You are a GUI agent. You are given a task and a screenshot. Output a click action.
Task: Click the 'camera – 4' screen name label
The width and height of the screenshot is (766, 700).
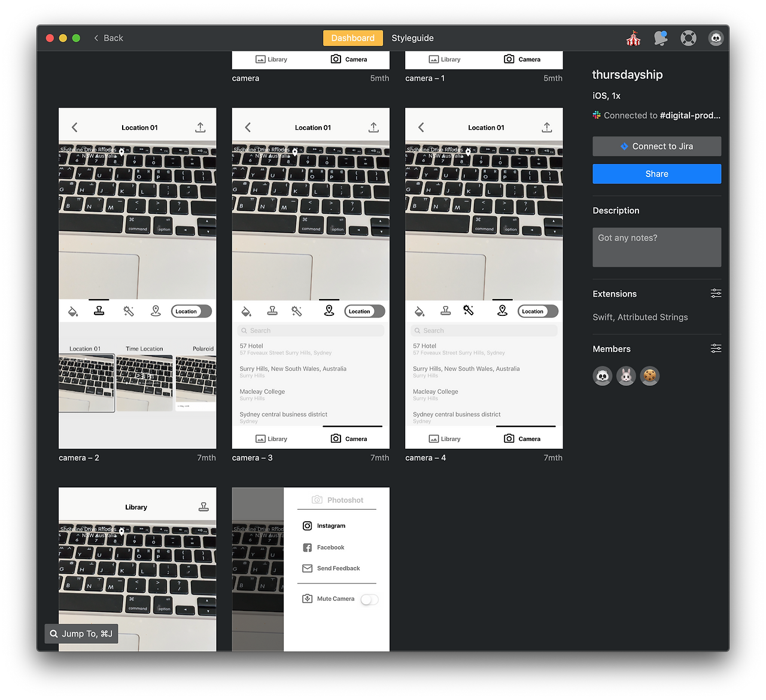[x=425, y=458]
